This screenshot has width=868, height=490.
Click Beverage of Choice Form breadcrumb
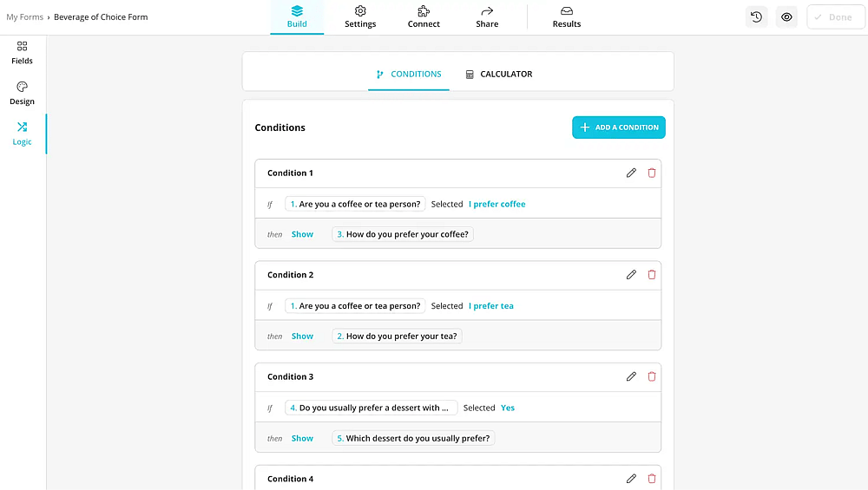pos(101,17)
